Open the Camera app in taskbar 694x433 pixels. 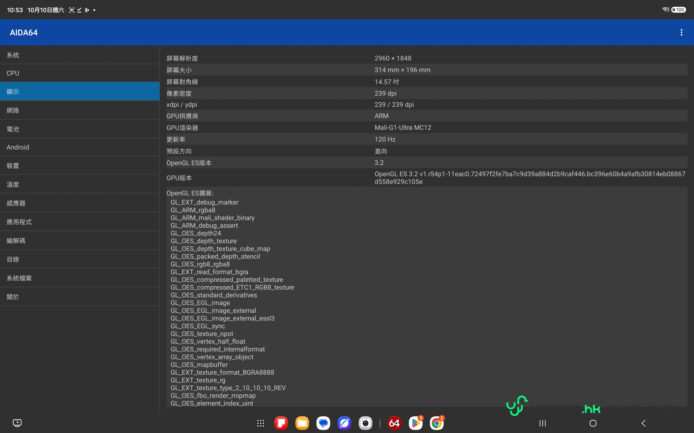[x=365, y=423]
